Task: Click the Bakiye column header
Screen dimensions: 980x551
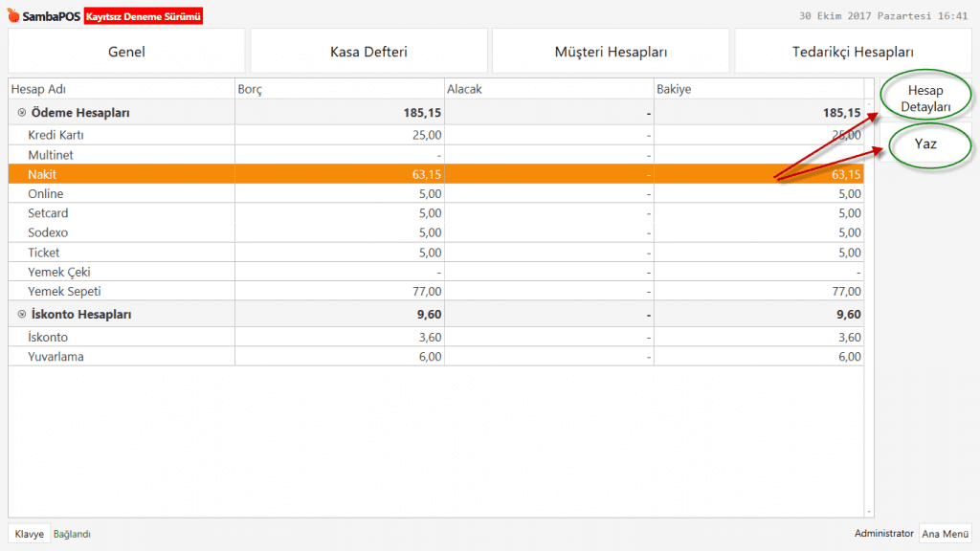Action: [758, 89]
